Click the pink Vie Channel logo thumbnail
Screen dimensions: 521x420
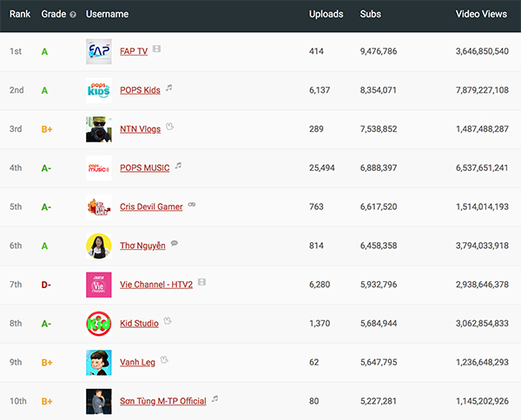(99, 285)
